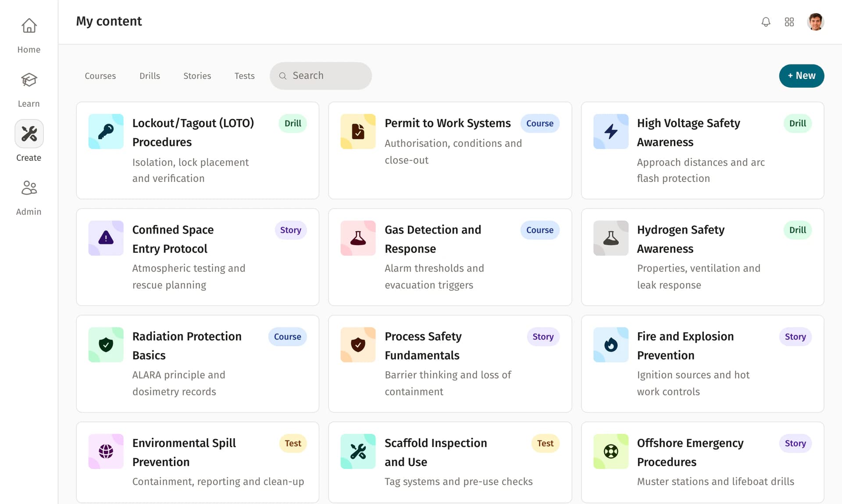Click the globe icon on Environmental Spill Prevention
This screenshot has width=842, height=504.
coord(105,451)
